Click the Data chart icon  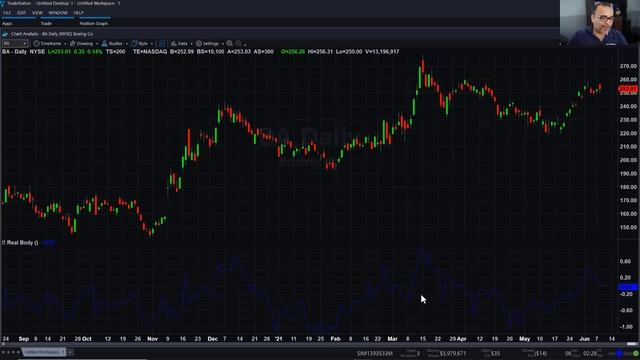click(174, 44)
